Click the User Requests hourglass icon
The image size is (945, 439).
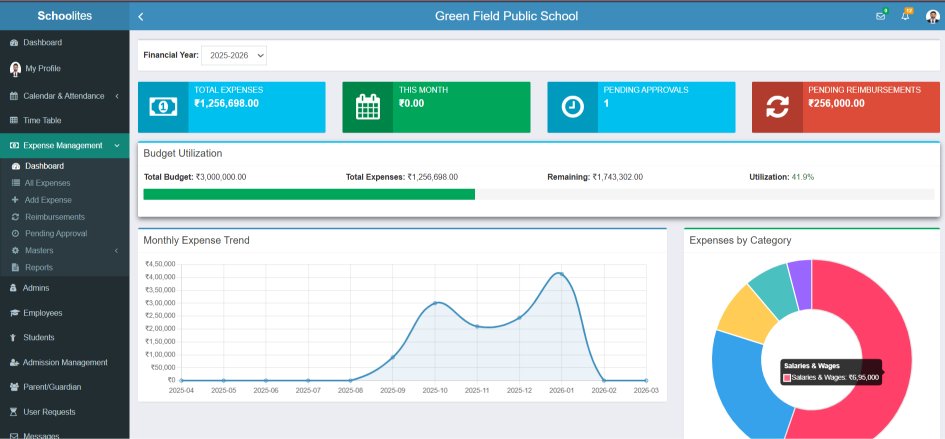pyautogui.click(x=13, y=412)
